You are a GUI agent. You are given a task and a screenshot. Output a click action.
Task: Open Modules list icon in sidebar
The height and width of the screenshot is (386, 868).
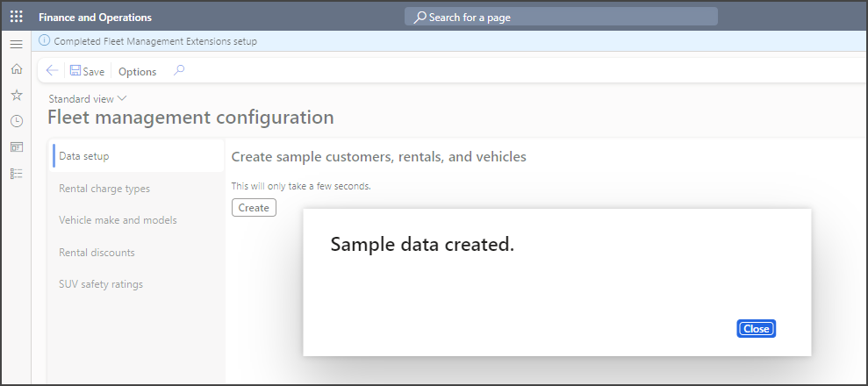tap(16, 174)
